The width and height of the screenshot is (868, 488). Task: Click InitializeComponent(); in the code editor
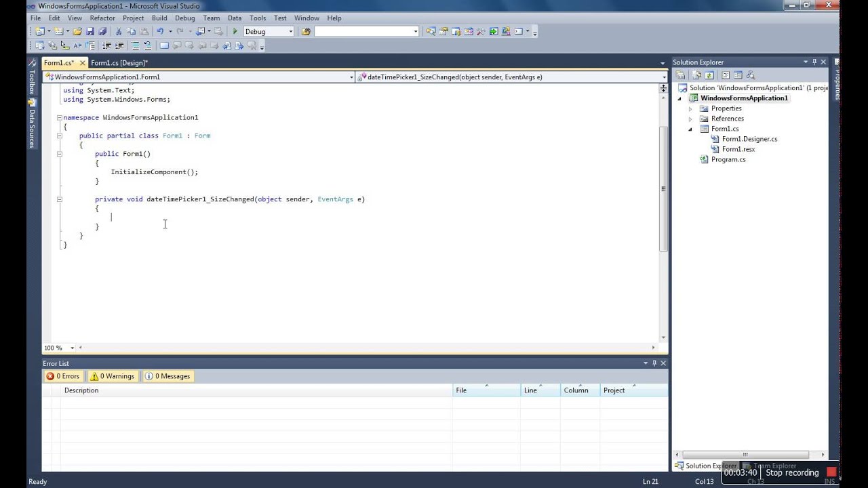pos(155,172)
